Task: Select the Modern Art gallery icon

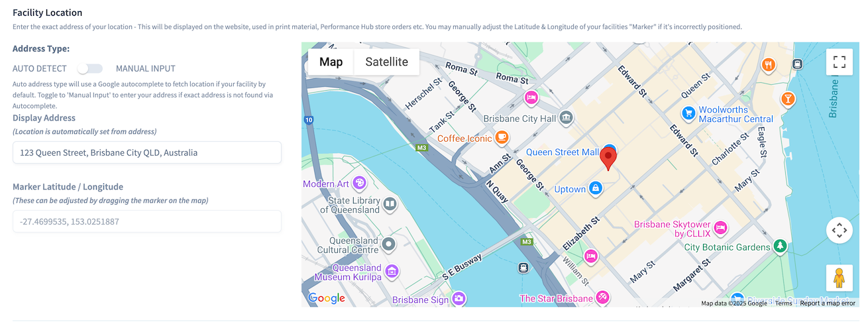Action: point(359,183)
